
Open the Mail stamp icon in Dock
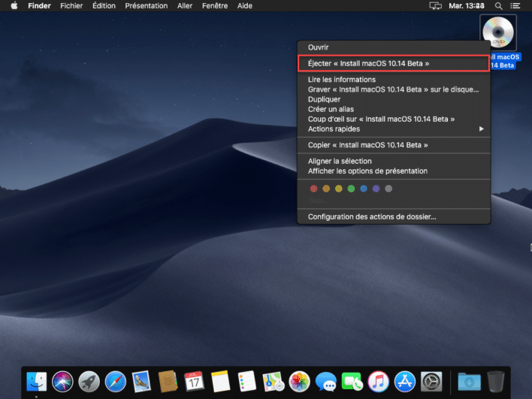tap(141, 382)
